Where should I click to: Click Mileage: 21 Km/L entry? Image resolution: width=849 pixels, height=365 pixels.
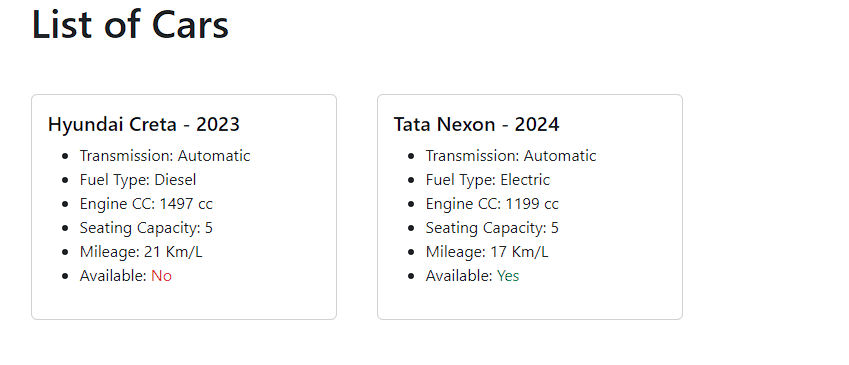point(141,252)
